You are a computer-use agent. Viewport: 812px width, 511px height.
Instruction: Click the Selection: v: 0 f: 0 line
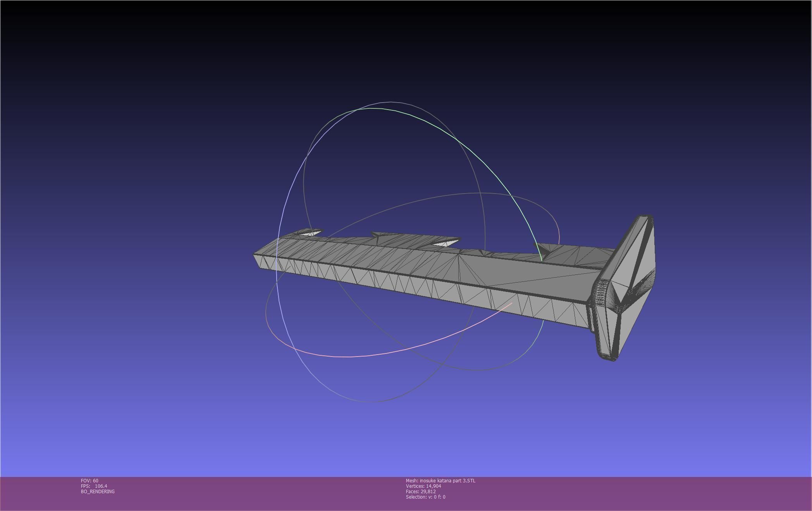pos(425,497)
